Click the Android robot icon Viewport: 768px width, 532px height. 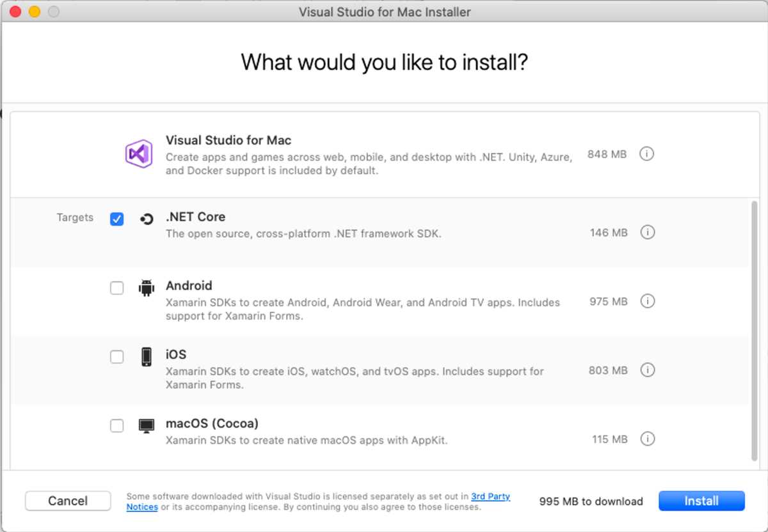point(147,286)
